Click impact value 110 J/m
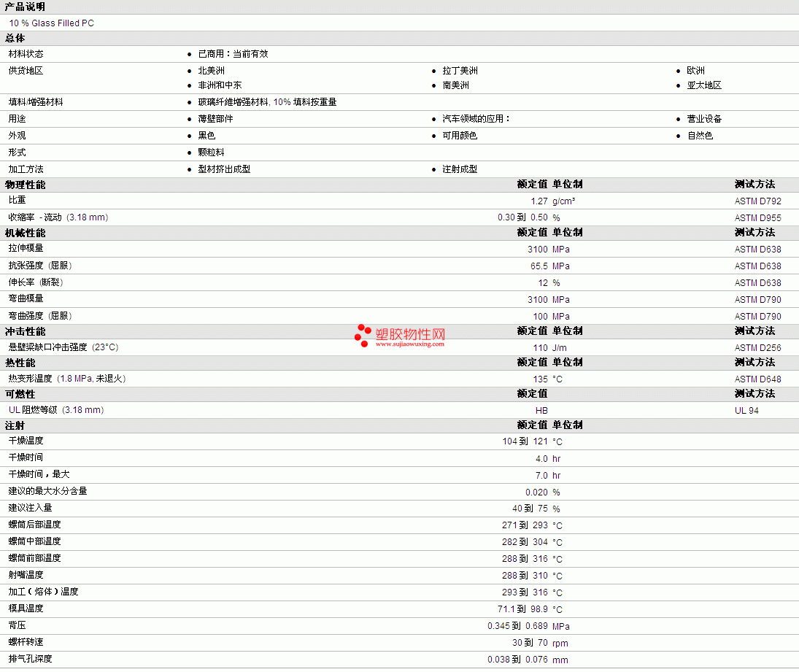799x672 pixels. pos(550,348)
